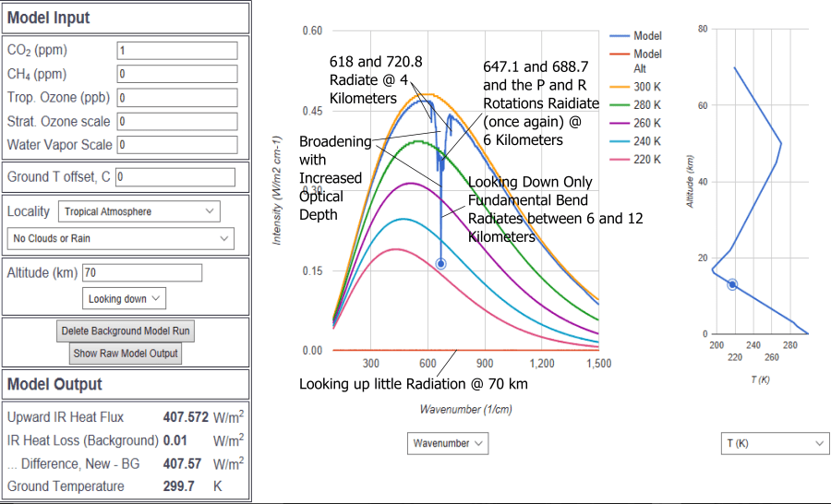Click the Altitude (km) input field
This screenshot has height=504, width=831.
pos(141,273)
